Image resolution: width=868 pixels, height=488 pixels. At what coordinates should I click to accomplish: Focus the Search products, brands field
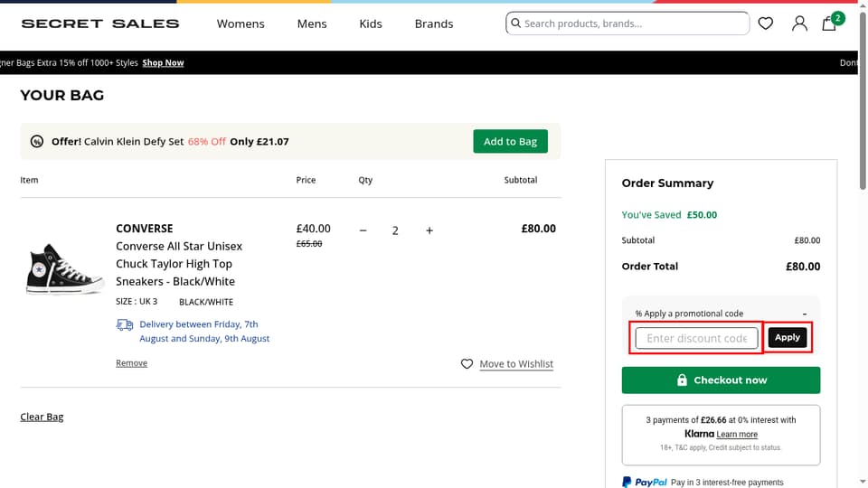click(x=627, y=23)
